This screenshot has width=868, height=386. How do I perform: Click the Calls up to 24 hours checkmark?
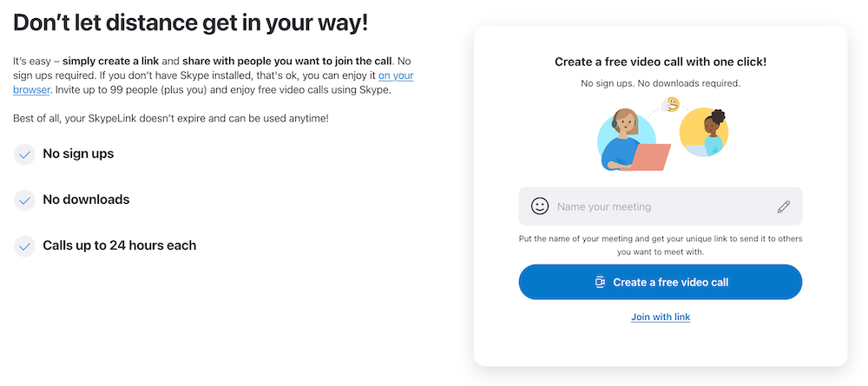click(x=24, y=246)
